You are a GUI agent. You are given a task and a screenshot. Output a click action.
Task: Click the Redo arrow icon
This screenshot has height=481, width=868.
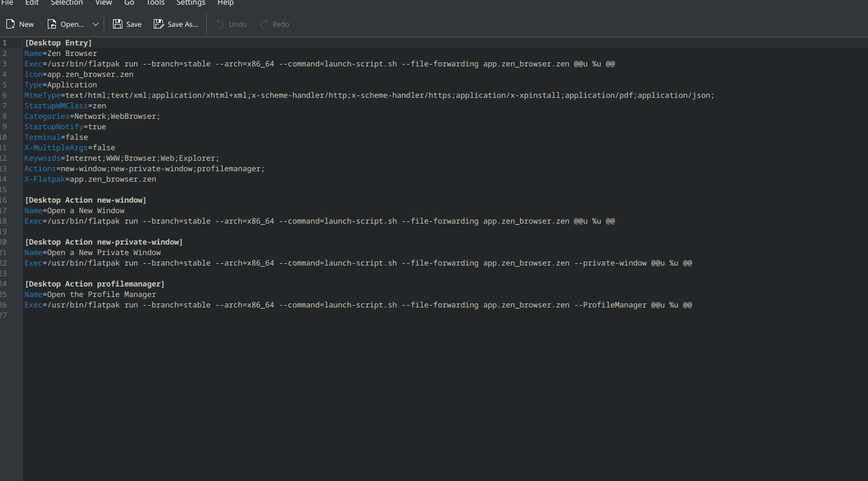(264, 24)
